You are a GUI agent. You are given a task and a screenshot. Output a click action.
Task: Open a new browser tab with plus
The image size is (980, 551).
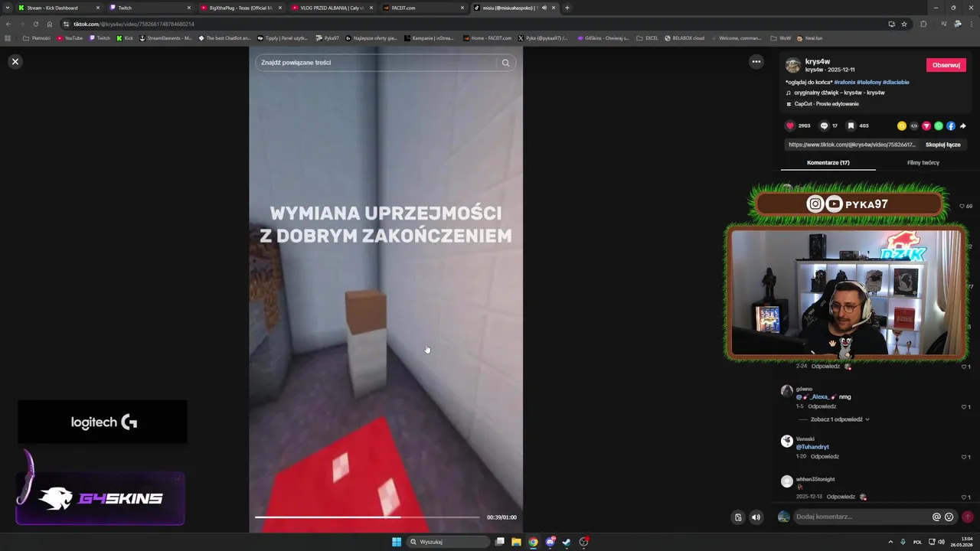(567, 8)
